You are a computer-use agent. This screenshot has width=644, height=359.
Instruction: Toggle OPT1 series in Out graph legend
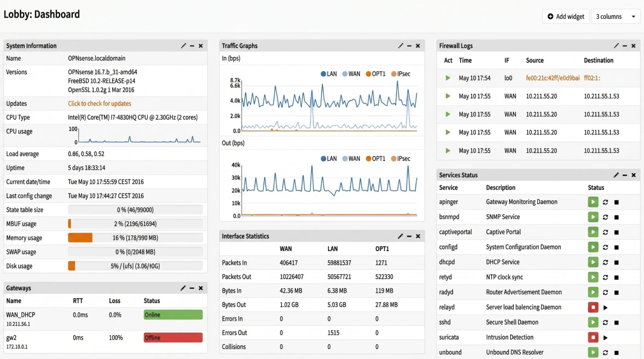click(x=375, y=159)
